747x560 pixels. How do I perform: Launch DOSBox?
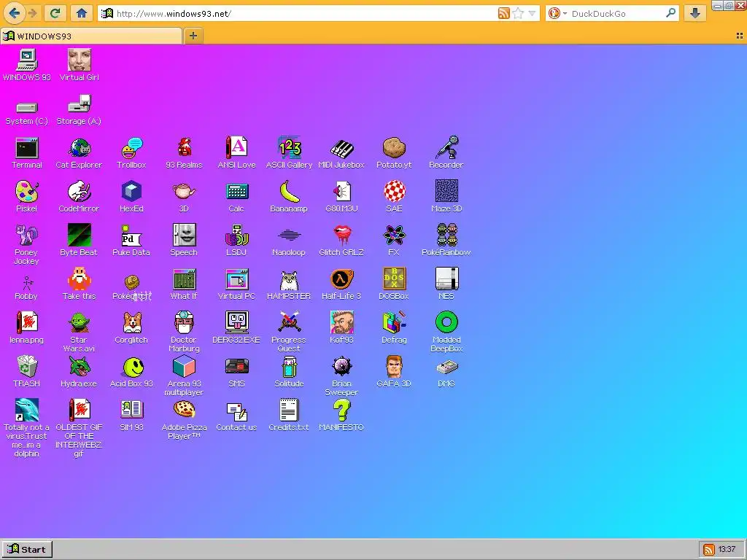[394, 284]
